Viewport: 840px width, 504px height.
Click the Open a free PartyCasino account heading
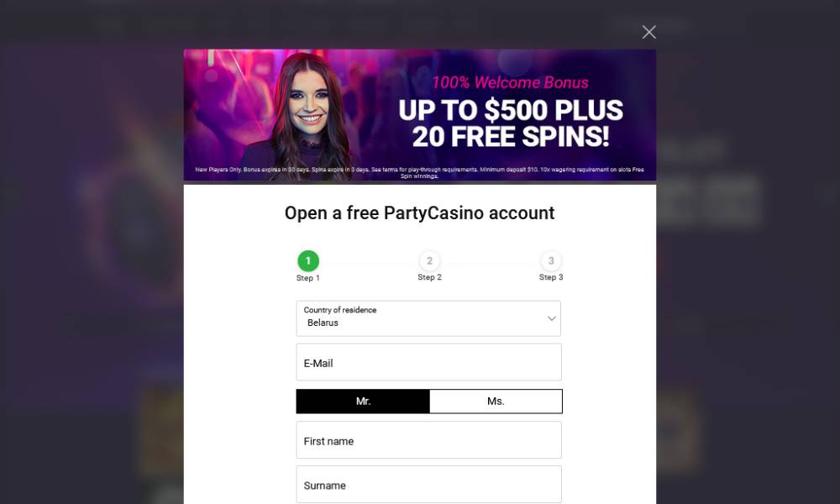pyautogui.click(x=419, y=213)
